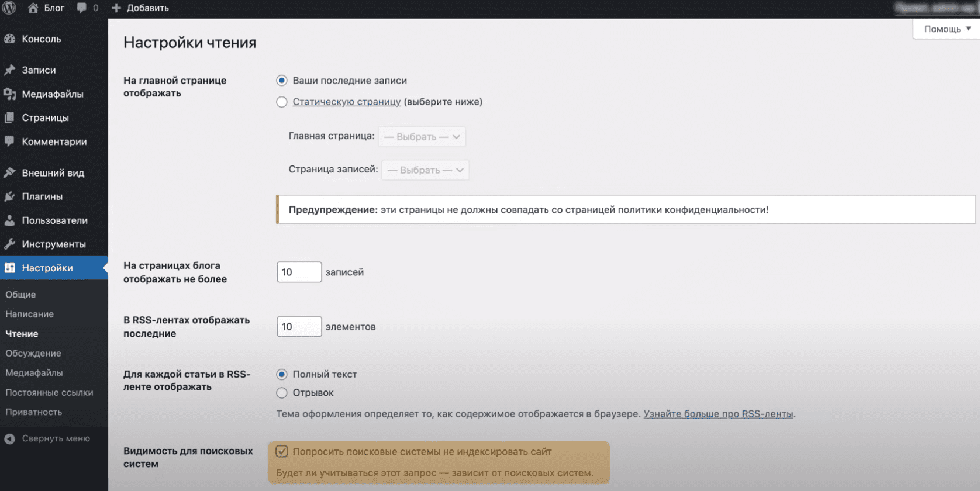Choose Полный текст for RSS articles
This screenshot has width=980, height=491.
coord(282,374)
